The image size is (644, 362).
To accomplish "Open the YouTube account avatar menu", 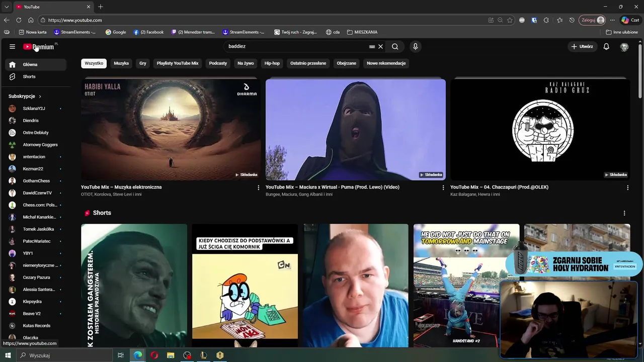I will click(624, 47).
